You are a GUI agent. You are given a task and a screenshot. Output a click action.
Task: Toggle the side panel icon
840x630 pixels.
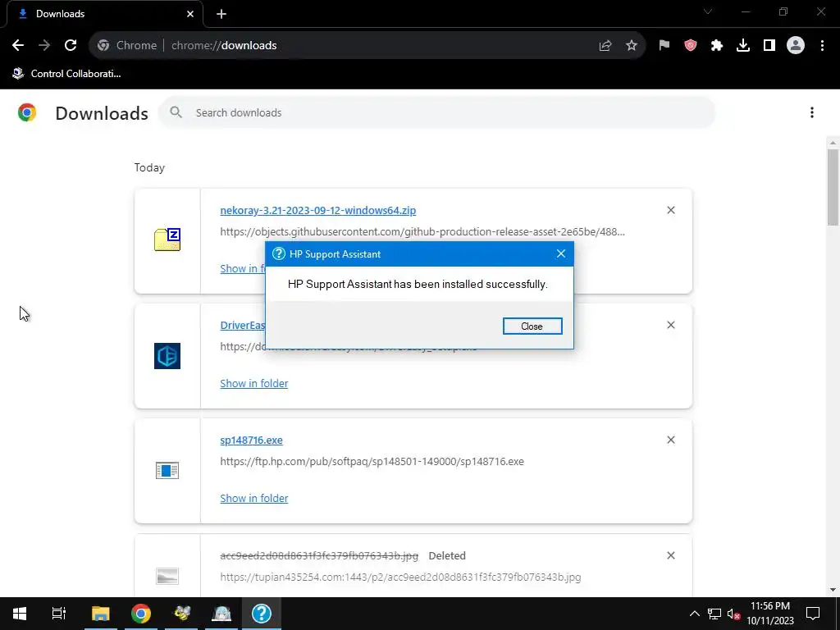(769, 46)
